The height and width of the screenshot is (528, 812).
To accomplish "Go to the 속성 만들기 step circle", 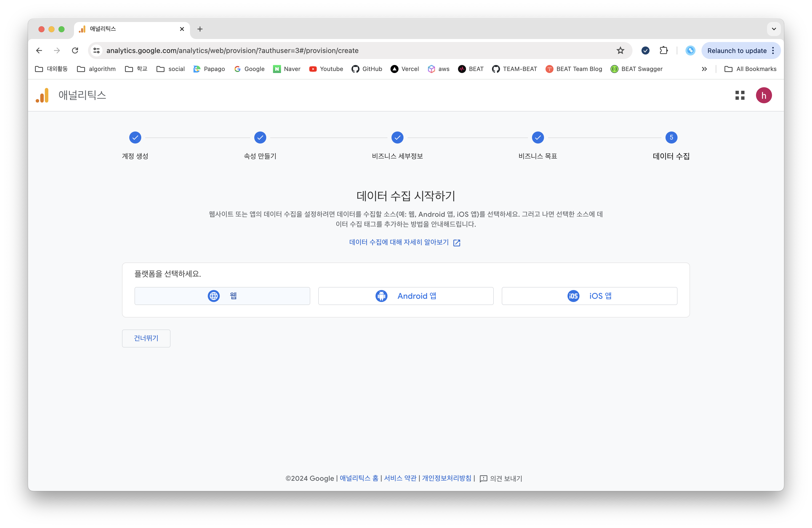I will [260, 137].
